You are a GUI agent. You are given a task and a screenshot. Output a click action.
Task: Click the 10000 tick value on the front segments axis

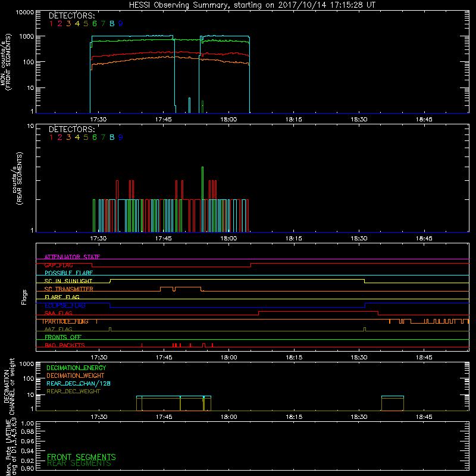coord(25,12)
